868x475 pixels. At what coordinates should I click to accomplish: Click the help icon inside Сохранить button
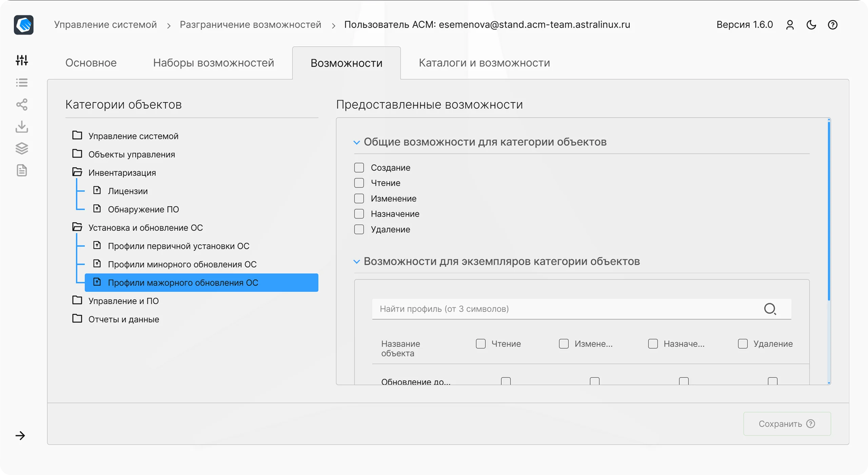(x=811, y=424)
